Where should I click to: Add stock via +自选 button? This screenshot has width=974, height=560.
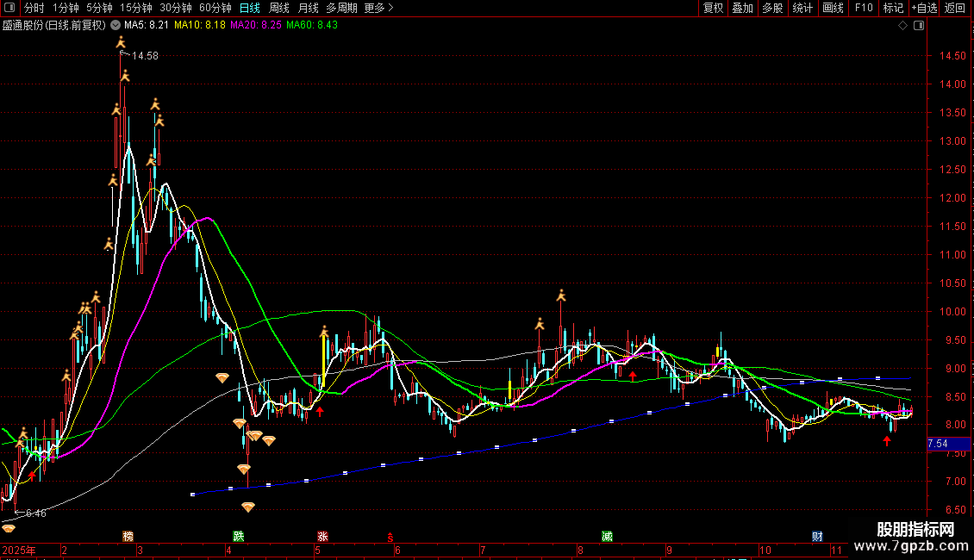pyautogui.click(x=924, y=9)
